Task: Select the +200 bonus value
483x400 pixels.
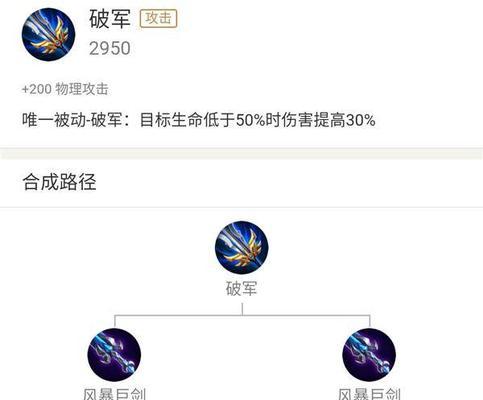Action: 37,89
